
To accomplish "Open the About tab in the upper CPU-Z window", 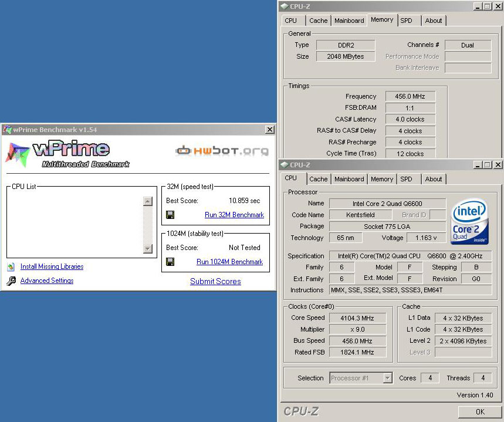I will point(434,21).
